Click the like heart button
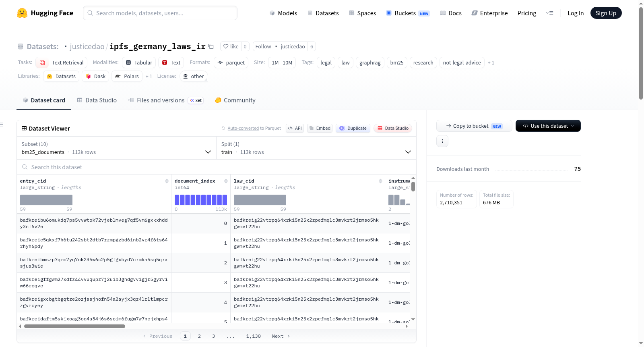Screen dimensions: 644x347 click(x=231, y=46)
